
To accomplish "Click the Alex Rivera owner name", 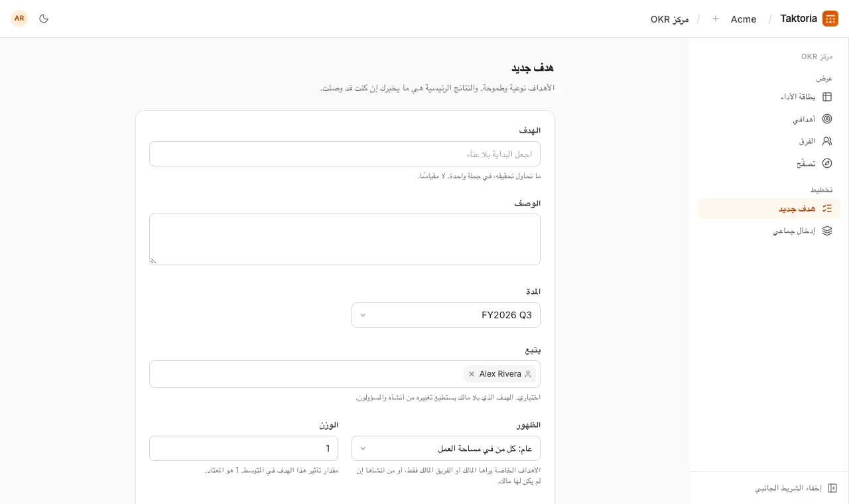I will coord(500,374).
